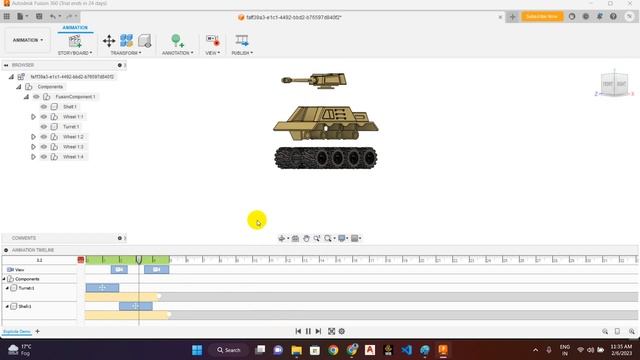Click the Show/Hide component tool
Viewport: 640px width, 360px height.
(144, 41)
